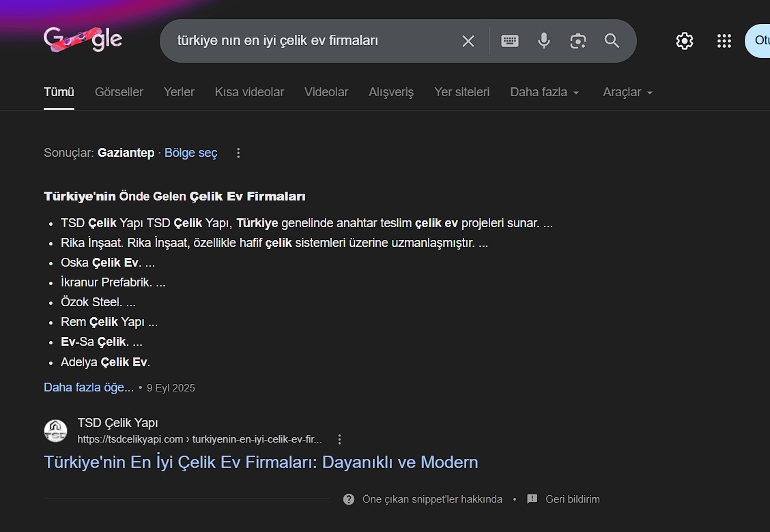Open the Alışveriş tab
This screenshot has height=532, width=770.
point(391,92)
